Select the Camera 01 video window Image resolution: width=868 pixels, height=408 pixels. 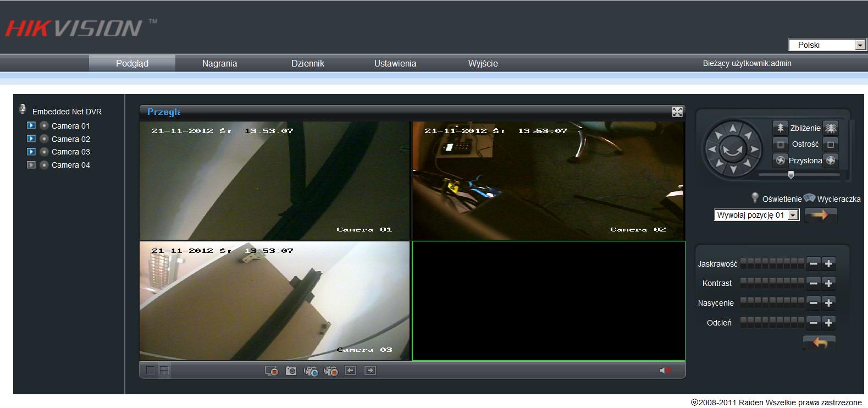pyautogui.click(x=274, y=180)
